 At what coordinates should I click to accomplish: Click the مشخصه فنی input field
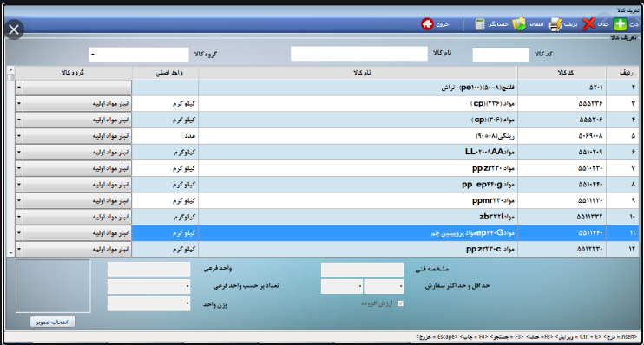tap(362, 270)
